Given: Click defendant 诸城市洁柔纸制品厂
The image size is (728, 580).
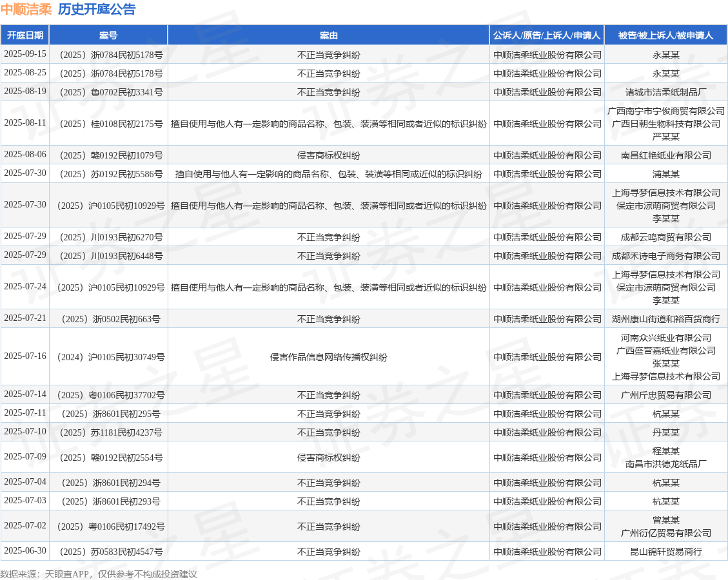Looking at the screenshot, I should [666, 92].
